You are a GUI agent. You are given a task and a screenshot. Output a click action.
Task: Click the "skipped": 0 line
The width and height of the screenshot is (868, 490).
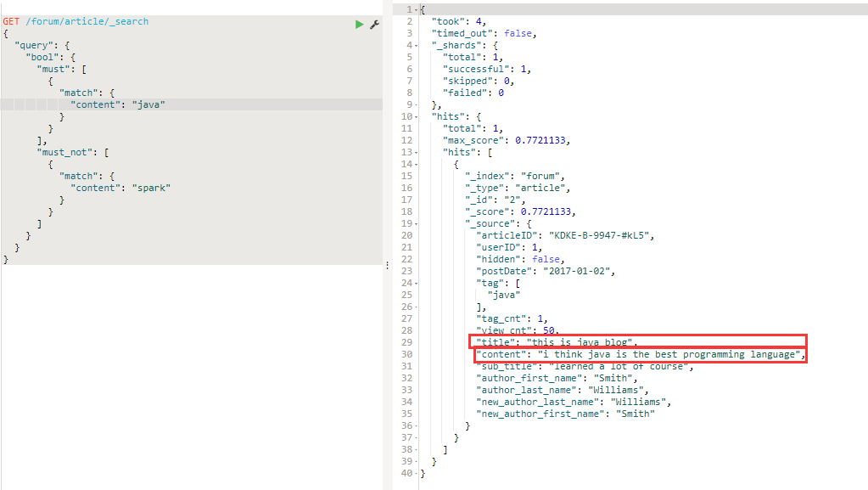[479, 81]
